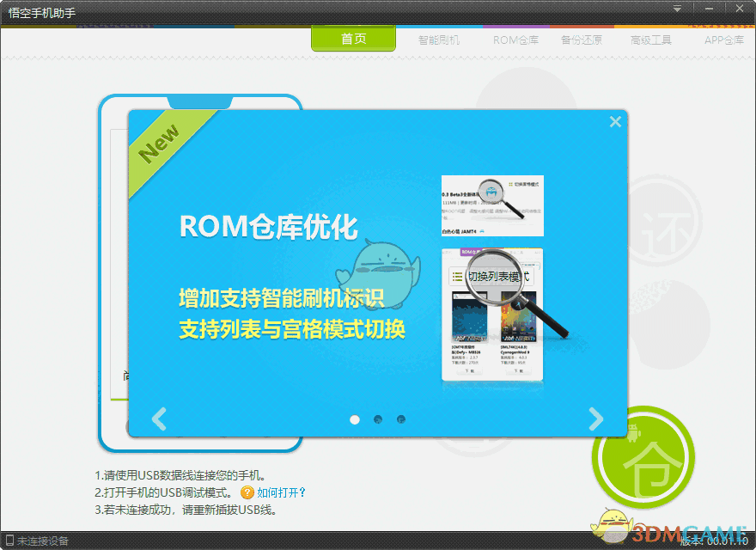Close the ROM仓库优化 popup banner

[615, 121]
